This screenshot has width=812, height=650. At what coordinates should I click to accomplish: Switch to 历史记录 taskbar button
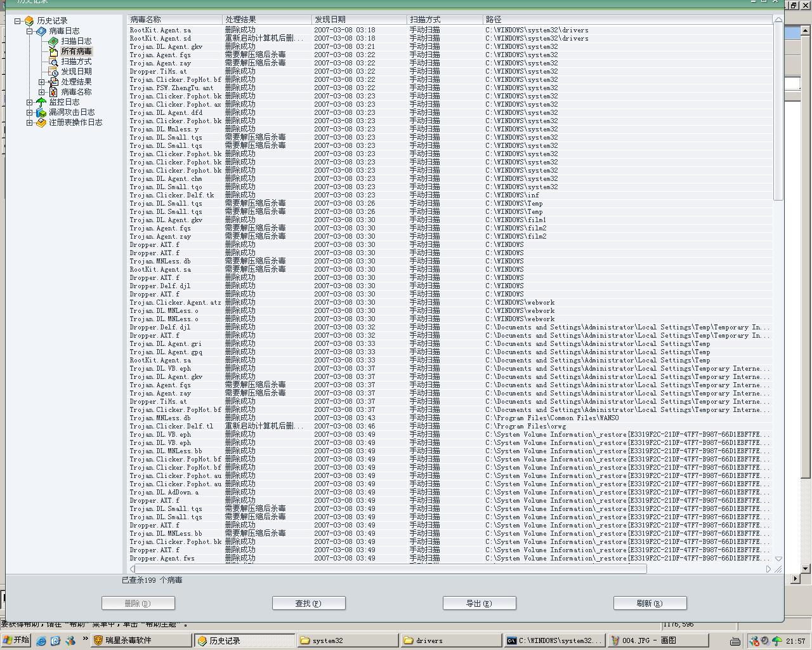click(x=245, y=640)
